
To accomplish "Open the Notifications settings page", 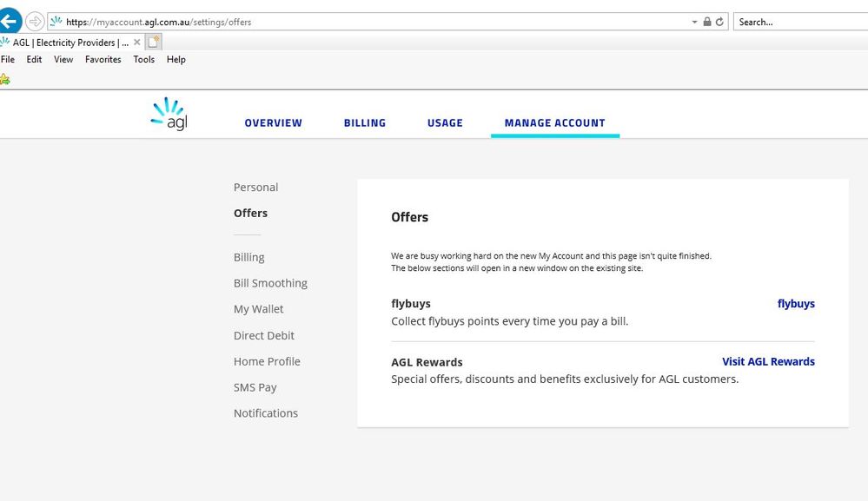I will 265,412.
